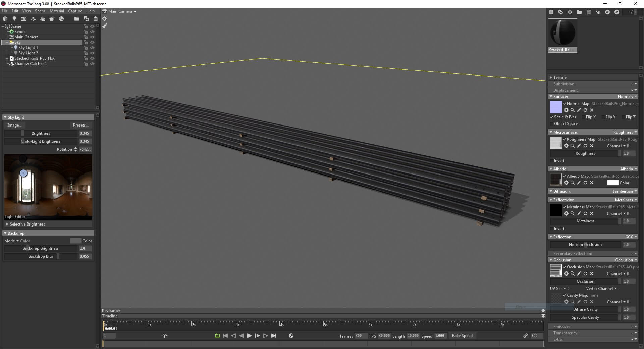Collapse the Sky tree node
This screenshot has width=644, height=349.
[7, 42]
